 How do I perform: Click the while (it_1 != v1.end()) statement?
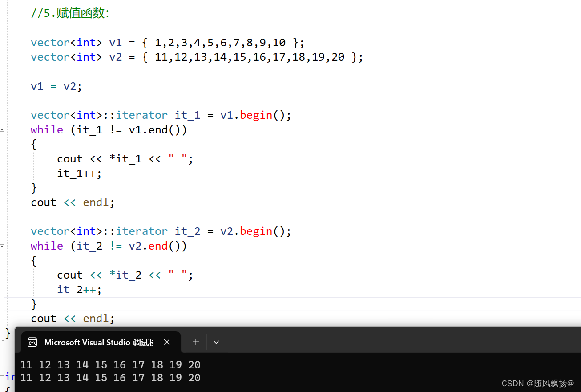click(109, 130)
